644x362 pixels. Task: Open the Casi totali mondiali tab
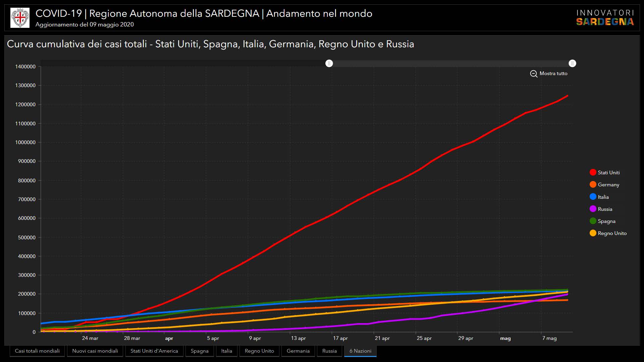tap(37, 351)
